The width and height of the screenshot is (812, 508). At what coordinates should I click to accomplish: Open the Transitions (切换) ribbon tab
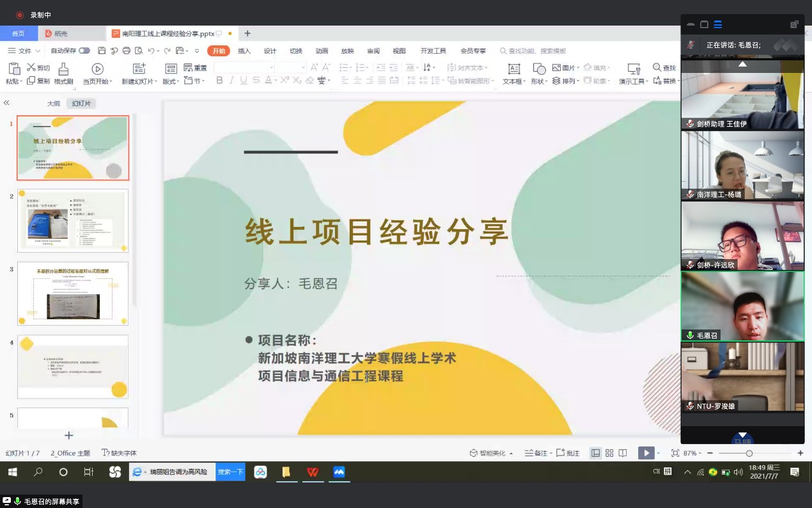pos(295,51)
